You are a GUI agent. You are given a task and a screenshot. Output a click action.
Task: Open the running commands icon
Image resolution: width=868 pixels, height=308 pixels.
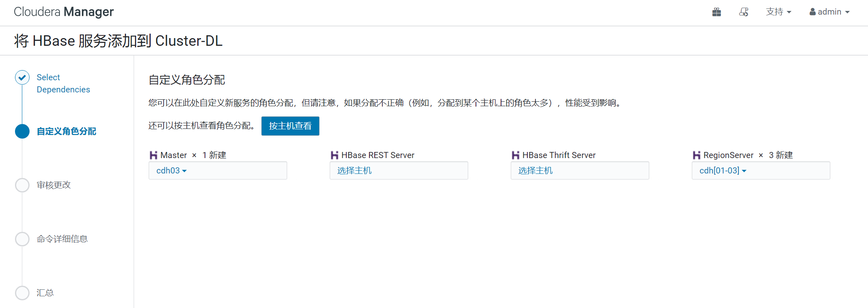click(x=744, y=12)
